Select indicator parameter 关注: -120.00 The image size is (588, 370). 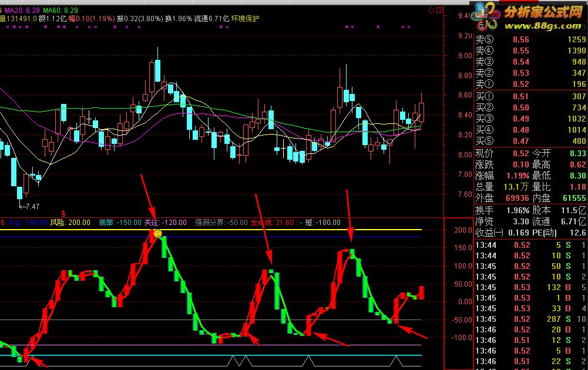pos(166,223)
